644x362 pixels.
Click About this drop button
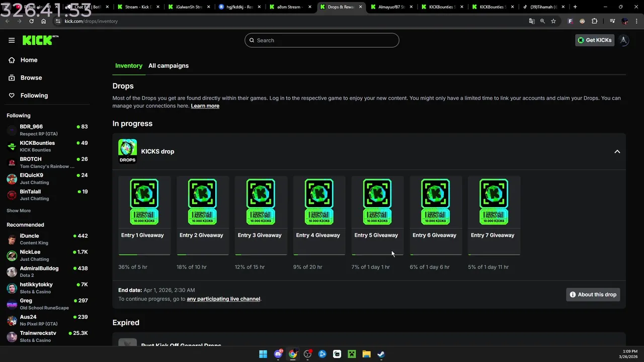pyautogui.click(x=593, y=295)
